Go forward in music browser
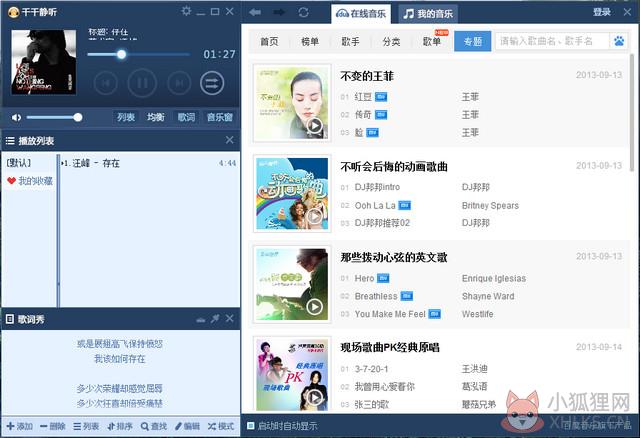Image resolution: width=640 pixels, height=438 pixels. 279,12
